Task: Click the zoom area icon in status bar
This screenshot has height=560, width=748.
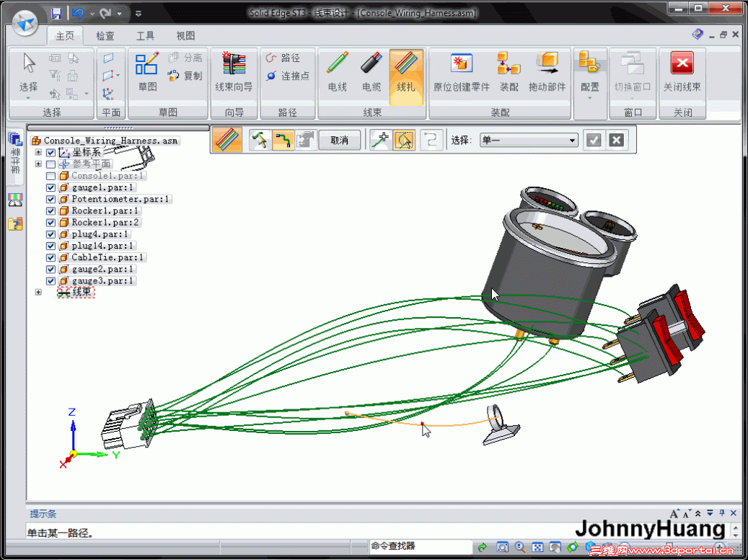Action: [x=502, y=548]
